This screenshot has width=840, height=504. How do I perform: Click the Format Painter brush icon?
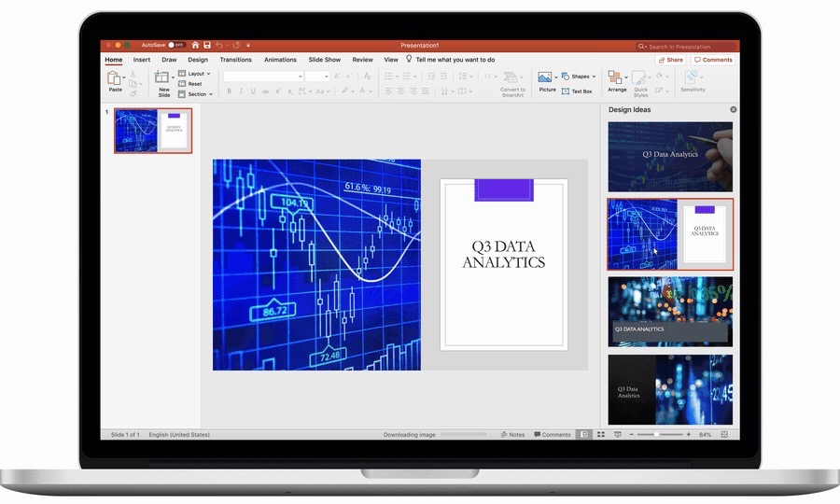coord(133,93)
